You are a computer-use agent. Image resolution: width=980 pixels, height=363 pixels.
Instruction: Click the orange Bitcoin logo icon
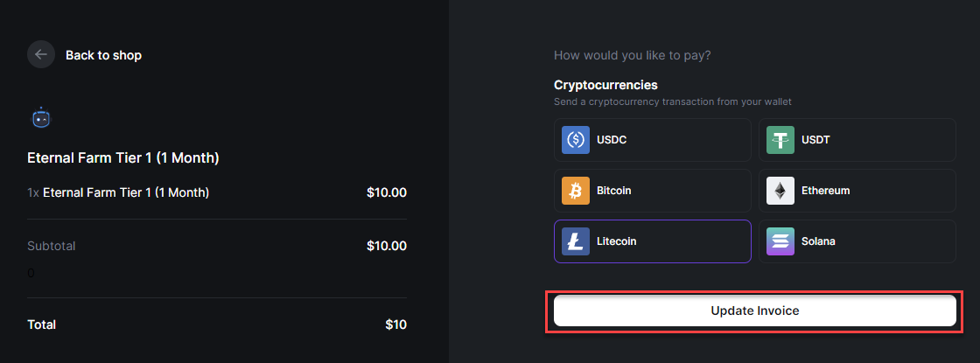[x=576, y=191]
